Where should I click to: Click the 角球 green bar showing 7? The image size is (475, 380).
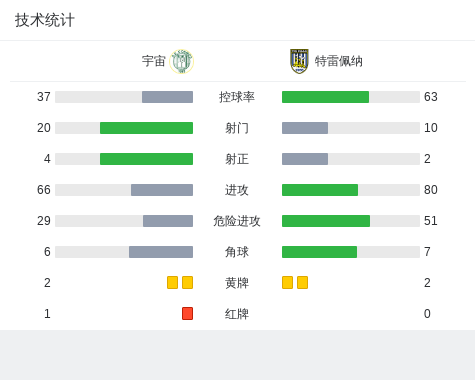pos(319,252)
